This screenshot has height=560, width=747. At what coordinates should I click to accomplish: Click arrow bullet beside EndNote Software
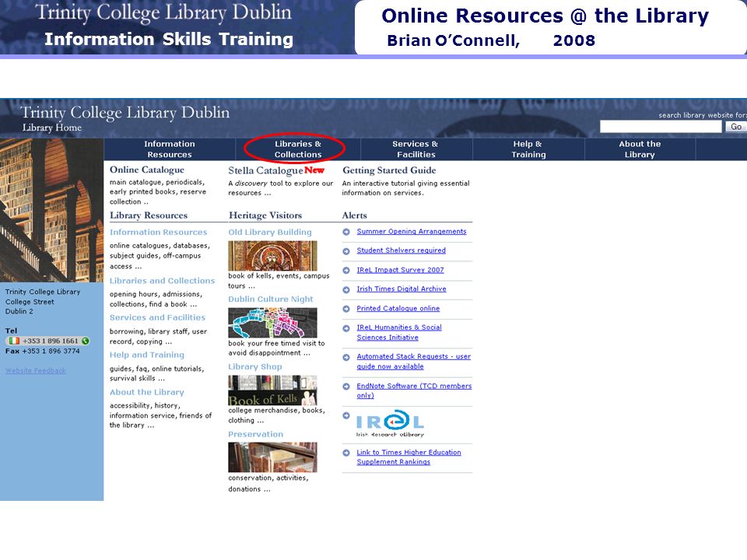click(x=346, y=387)
